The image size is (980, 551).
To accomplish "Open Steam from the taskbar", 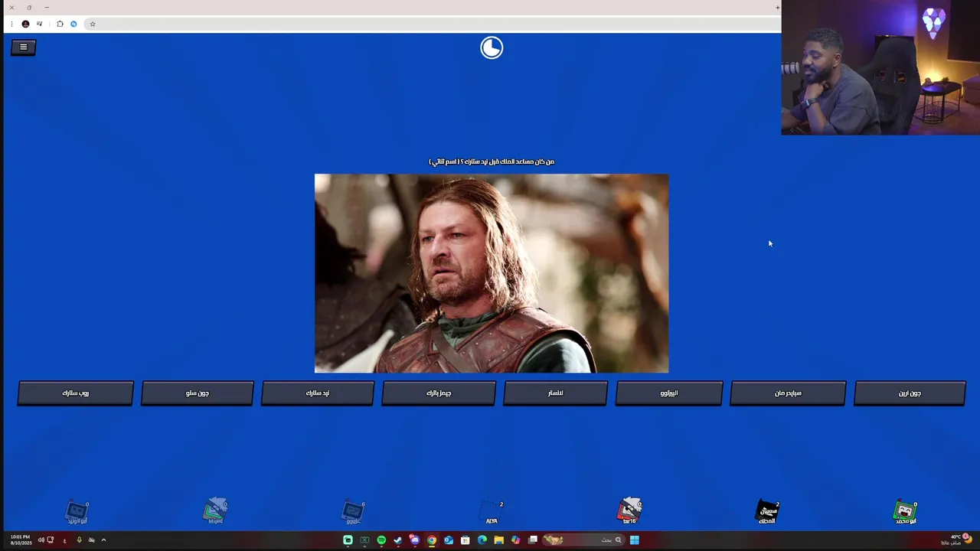I will tap(398, 540).
